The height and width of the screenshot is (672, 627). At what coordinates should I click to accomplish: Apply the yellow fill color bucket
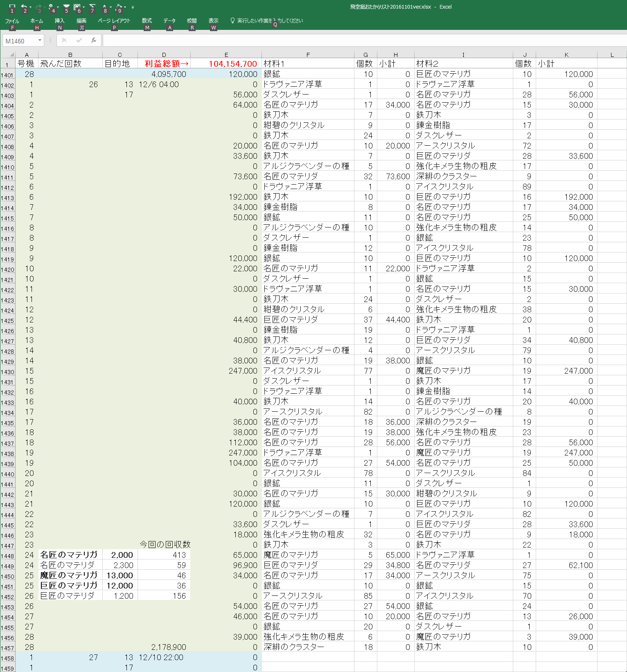tap(119, 7)
